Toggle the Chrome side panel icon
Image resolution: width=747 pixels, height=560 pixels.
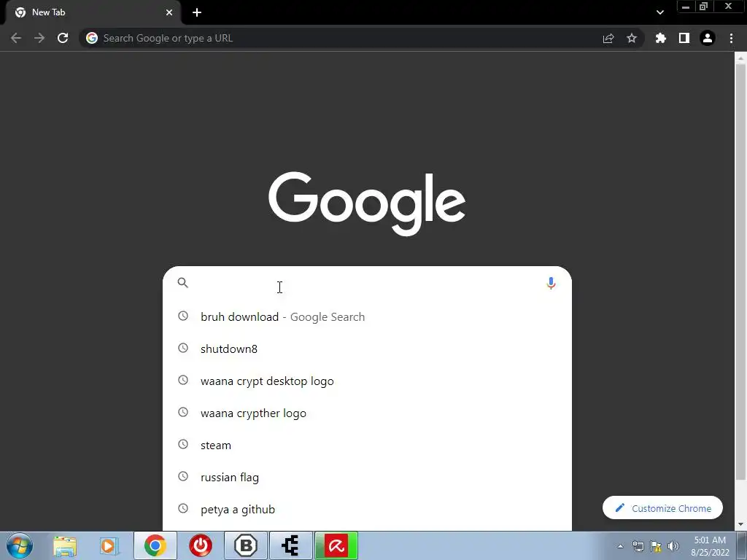[684, 38]
